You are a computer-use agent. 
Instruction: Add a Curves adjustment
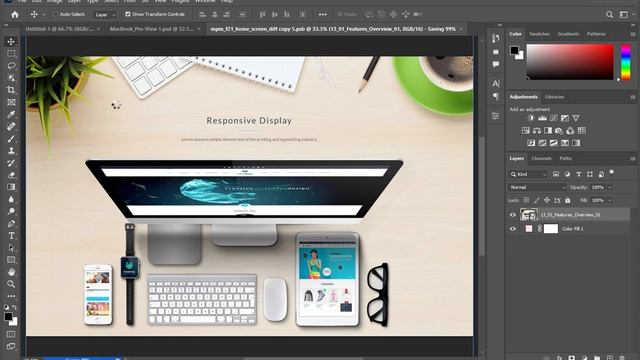pos(553,118)
